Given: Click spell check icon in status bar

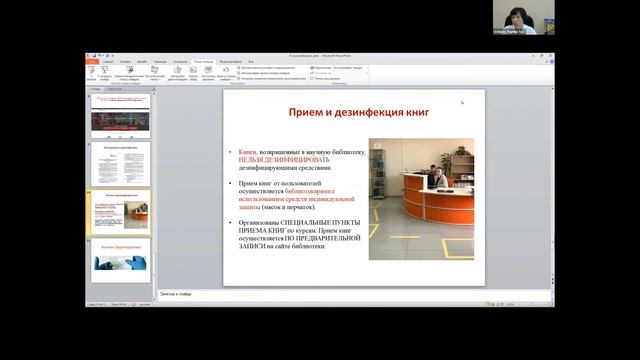Looking at the screenshot, I should click(134, 304).
